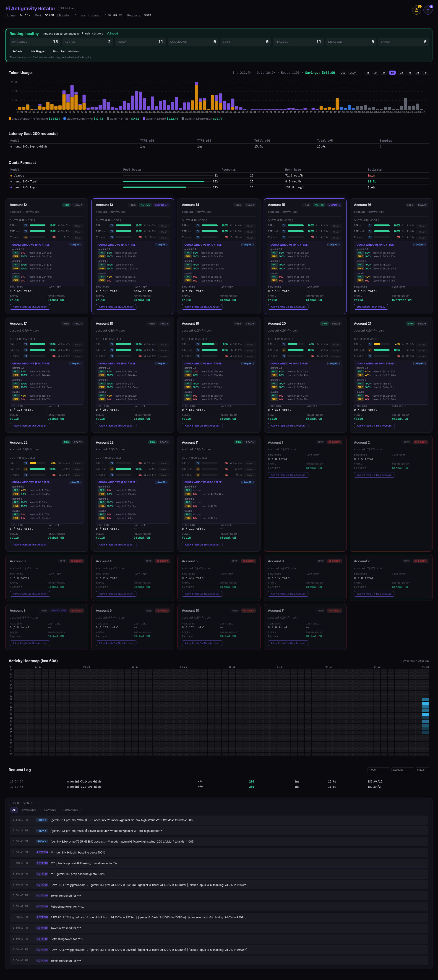This screenshot has width=438, height=980.
Task: Select the 2h time range
Action: point(376,73)
